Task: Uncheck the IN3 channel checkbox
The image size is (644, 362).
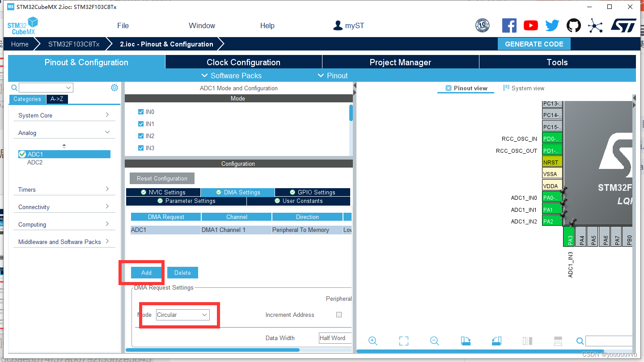Action: pyautogui.click(x=141, y=148)
